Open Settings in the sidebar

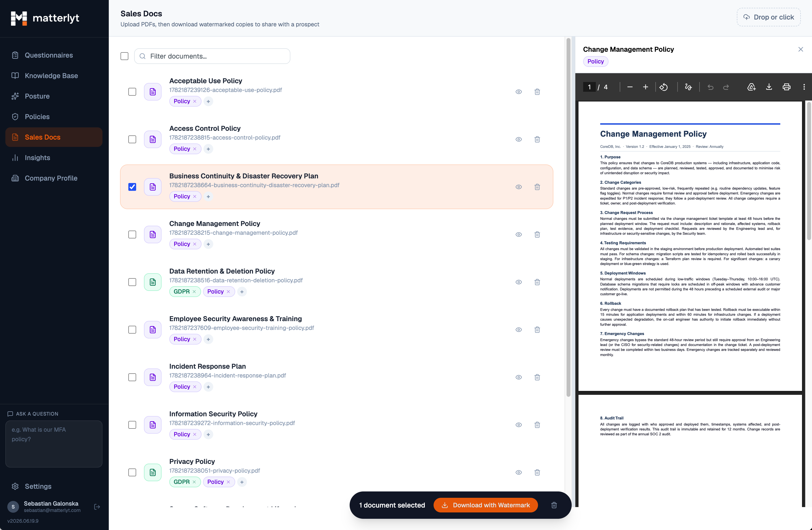[54, 486]
